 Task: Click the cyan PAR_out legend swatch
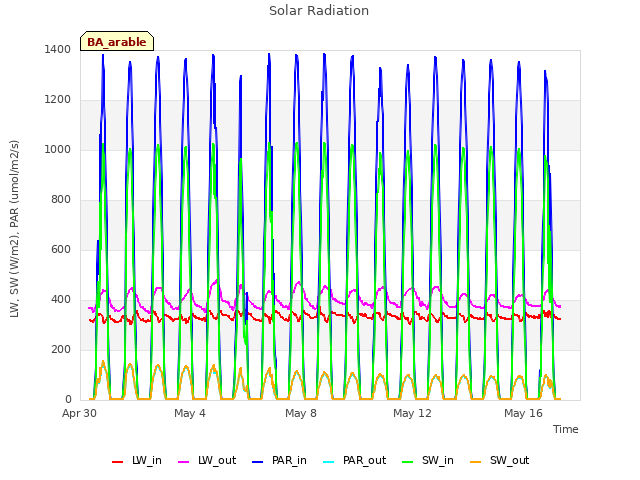[x=329, y=462]
